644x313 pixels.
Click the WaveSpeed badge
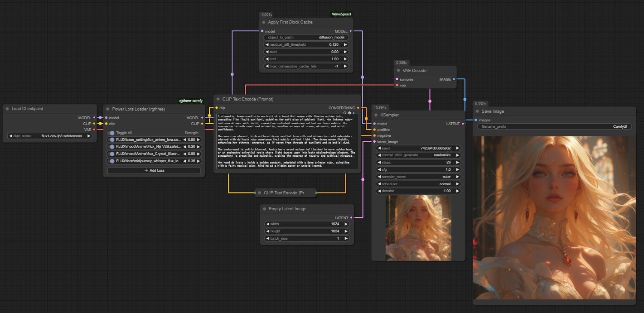coord(341,14)
